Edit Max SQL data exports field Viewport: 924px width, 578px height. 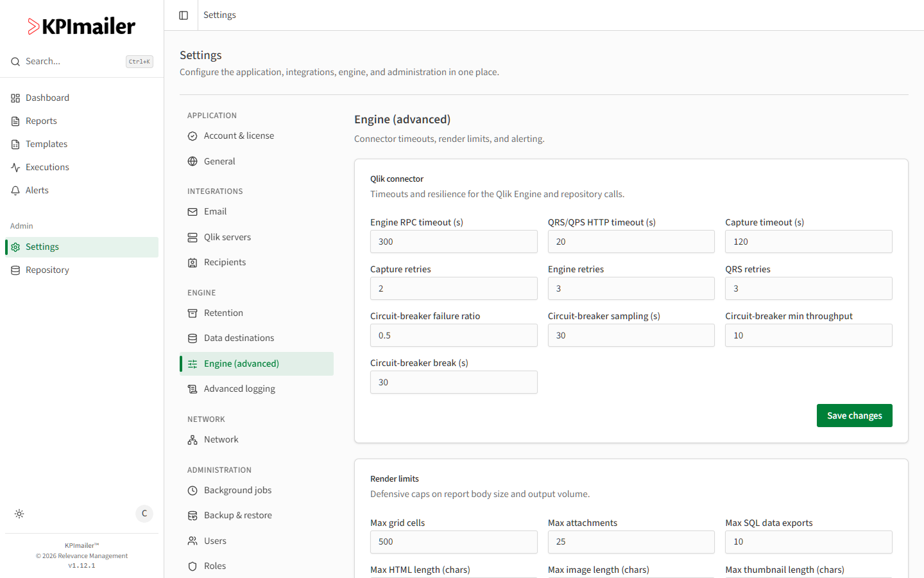[x=809, y=542]
